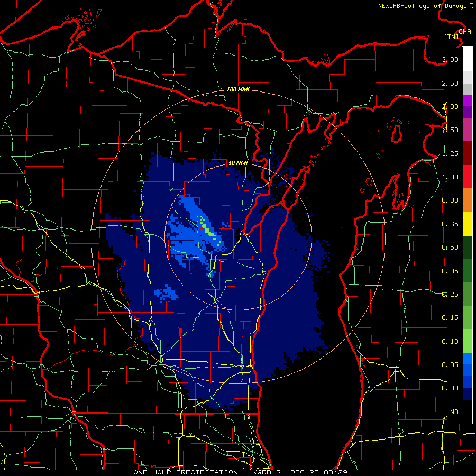
Task: Pick the dark red swatch beside 1.25
Action: point(467,153)
